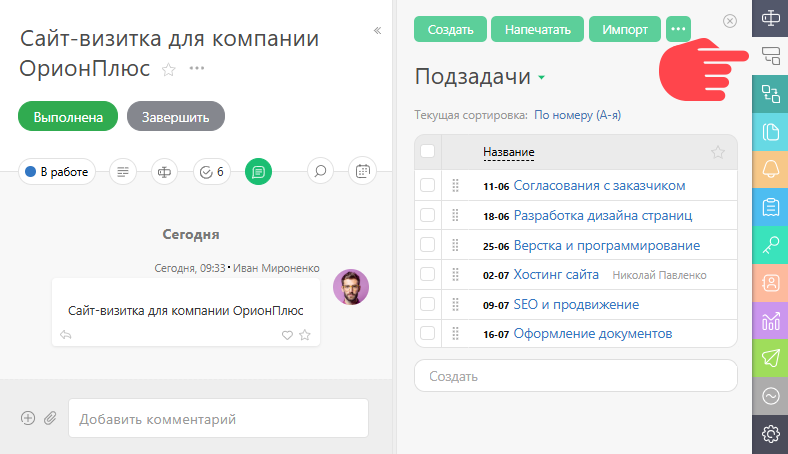Open the green key access sidebar icon
The width and height of the screenshot is (788, 454).
pyautogui.click(x=770, y=245)
